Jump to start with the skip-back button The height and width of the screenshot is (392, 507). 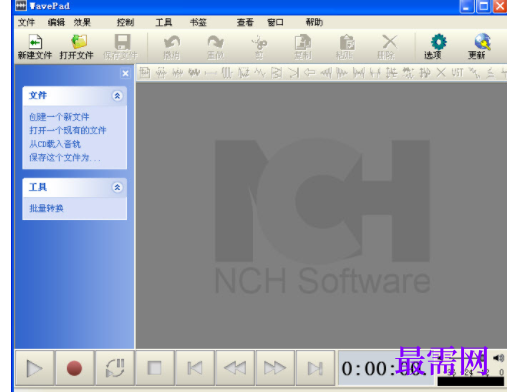tap(195, 368)
